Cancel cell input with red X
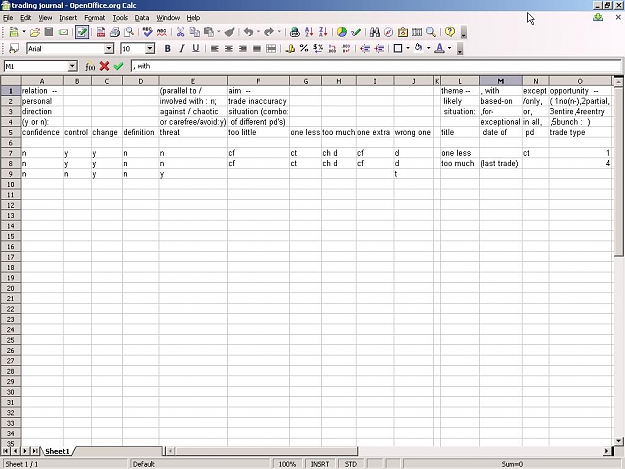625x469 pixels. point(104,66)
